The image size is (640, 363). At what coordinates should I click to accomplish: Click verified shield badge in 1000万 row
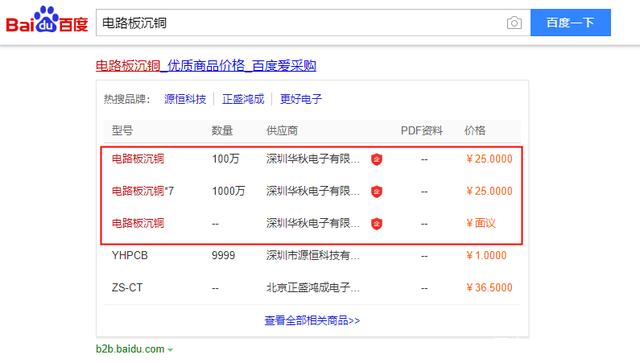(376, 192)
